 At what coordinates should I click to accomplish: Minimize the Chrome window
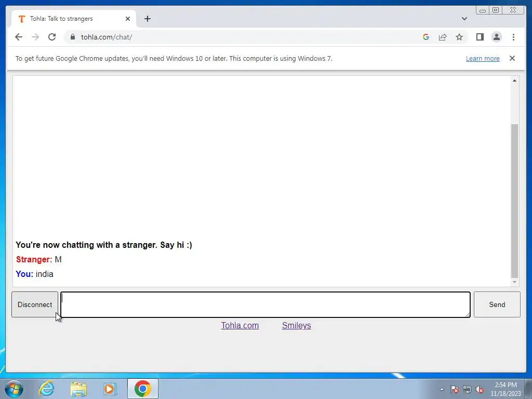point(483,10)
